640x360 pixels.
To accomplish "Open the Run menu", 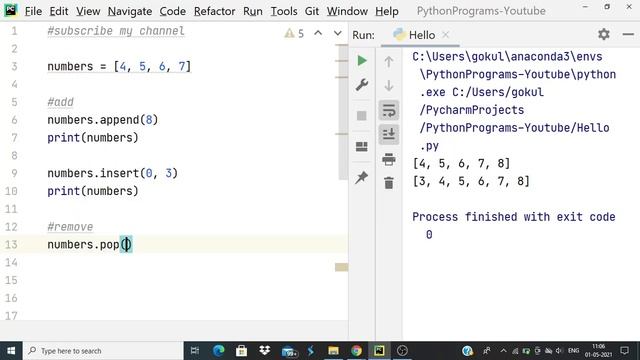I will 253,11.
